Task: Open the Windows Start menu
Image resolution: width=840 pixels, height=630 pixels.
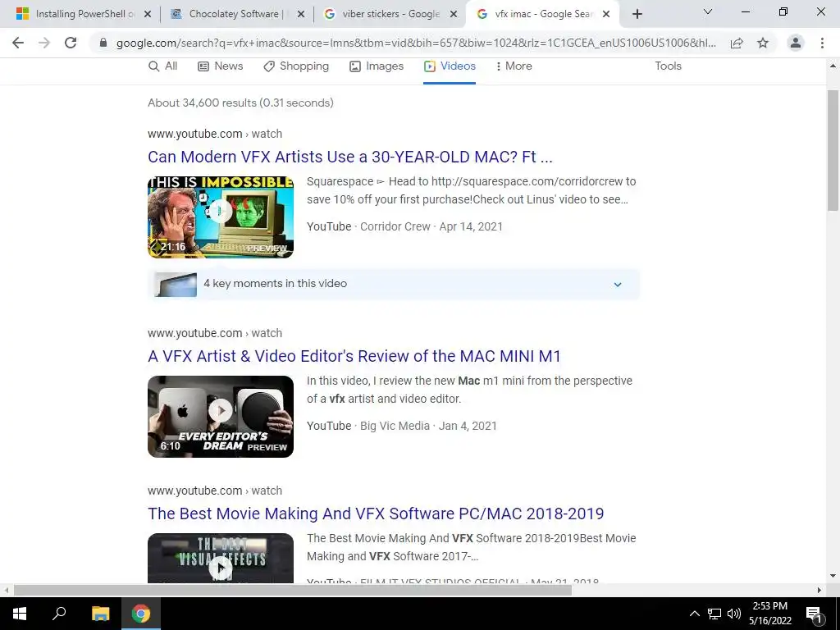Action: pyautogui.click(x=20, y=614)
